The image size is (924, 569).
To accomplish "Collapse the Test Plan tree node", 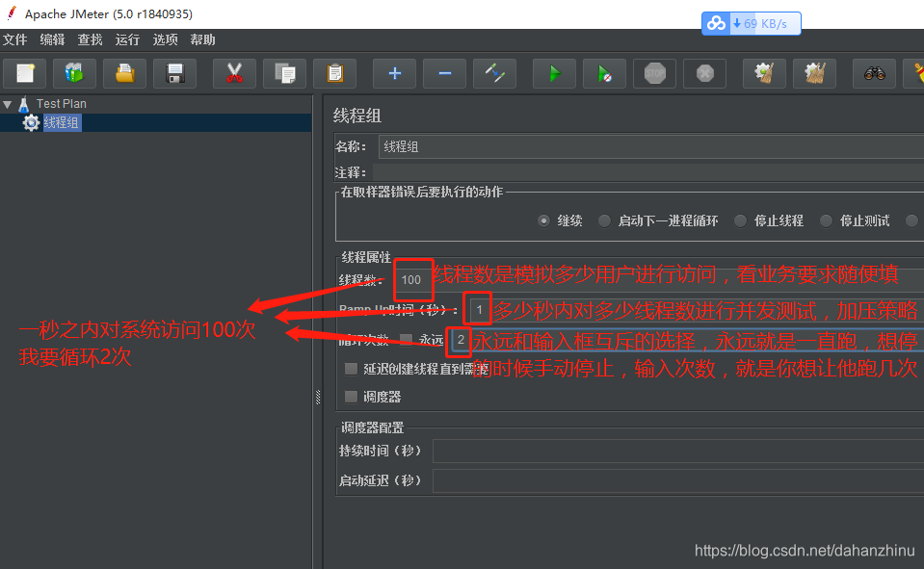I will [8, 105].
